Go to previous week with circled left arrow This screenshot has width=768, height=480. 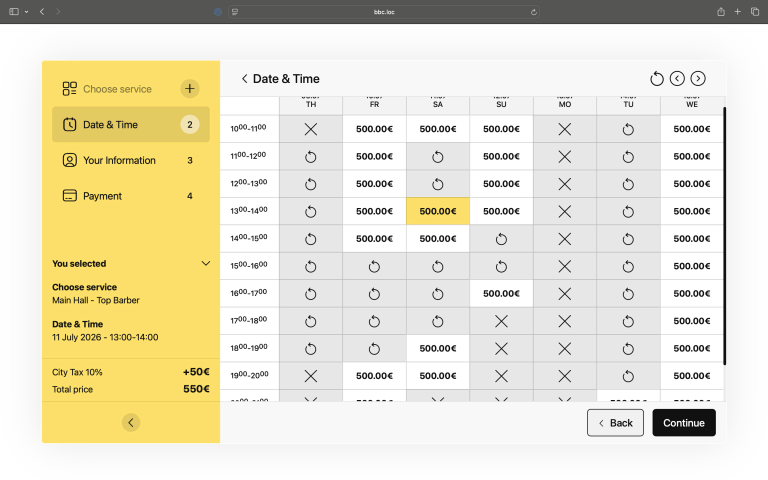(x=677, y=78)
